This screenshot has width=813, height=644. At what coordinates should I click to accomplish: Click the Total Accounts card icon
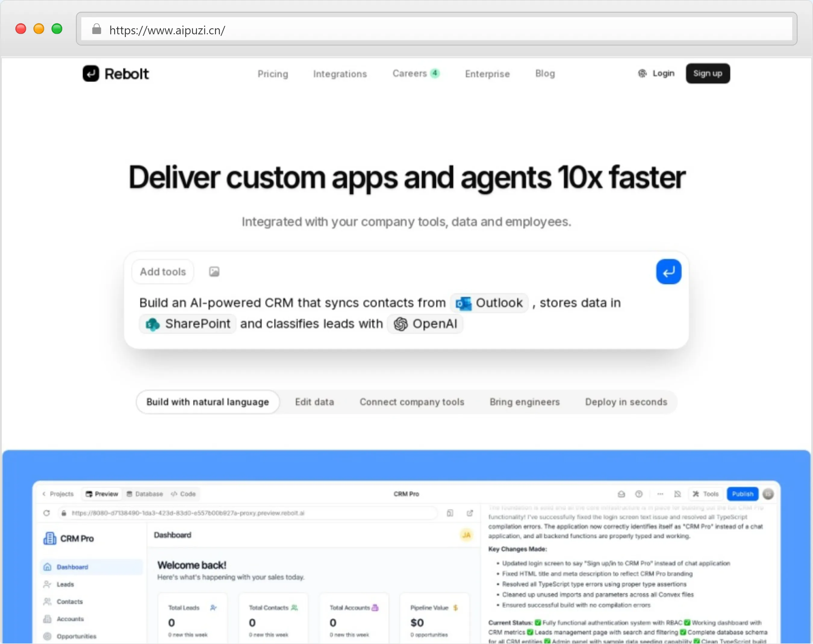[375, 608]
